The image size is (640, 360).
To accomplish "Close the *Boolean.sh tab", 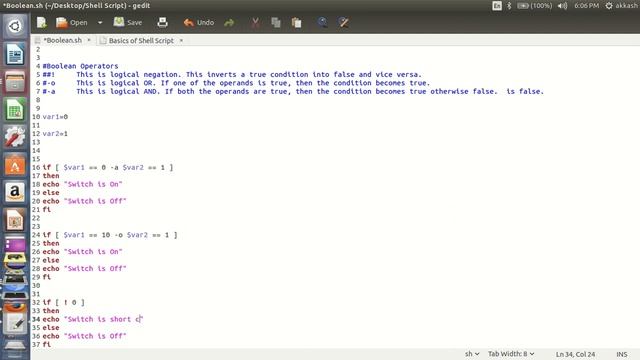I will [89, 40].
